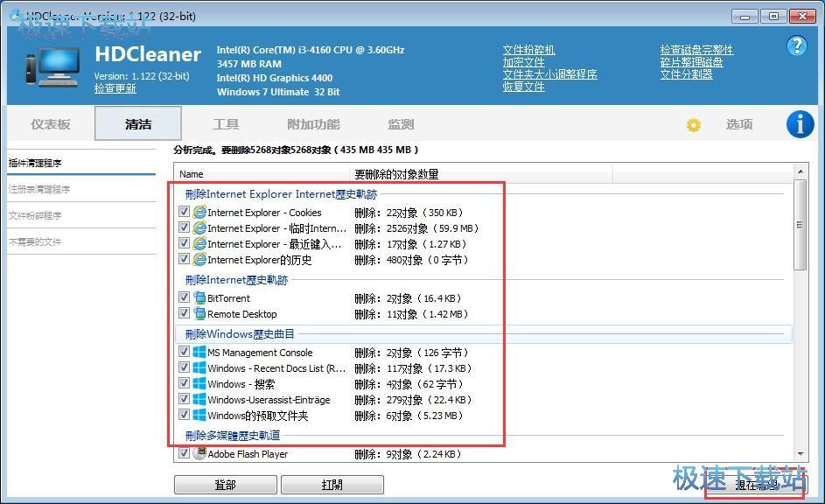825x504 pixels.
Task: Switch to the 仪表板 tab
Action: click(x=51, y=124)
